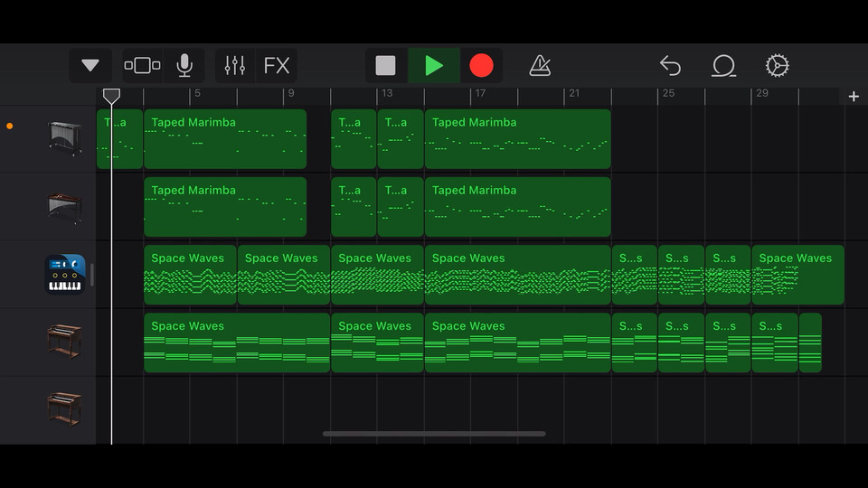Select synth track Space Waves region at bar 29
Screen dimensions: 868x488
[797, 275]
